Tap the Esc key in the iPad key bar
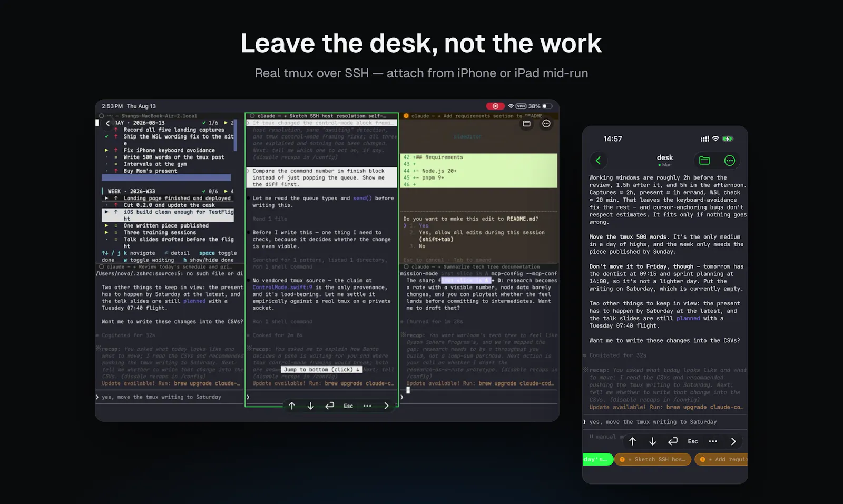This screenshot has height=504, width=843. tap(348, 406)
